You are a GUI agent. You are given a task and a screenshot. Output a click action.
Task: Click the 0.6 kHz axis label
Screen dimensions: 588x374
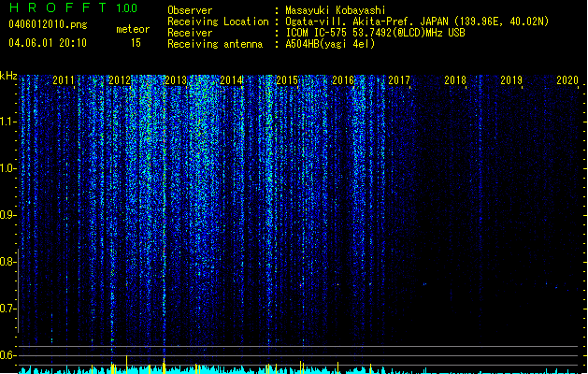pyautogui.click(x=7, y=355)
